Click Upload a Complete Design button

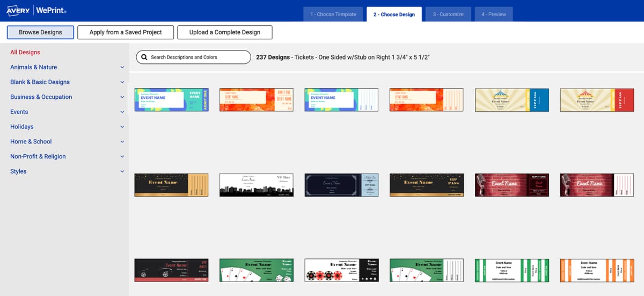click(x=224, y=32)
